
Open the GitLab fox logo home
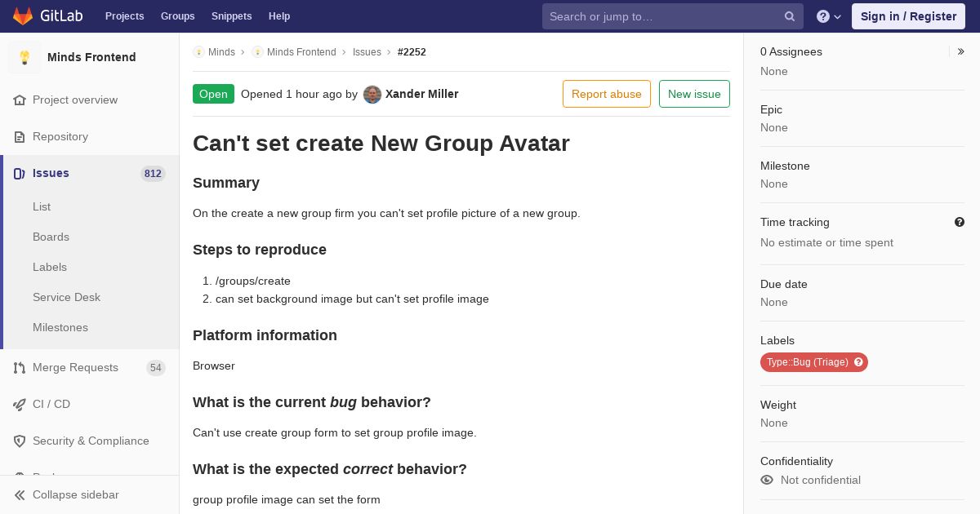pos(23,16)
